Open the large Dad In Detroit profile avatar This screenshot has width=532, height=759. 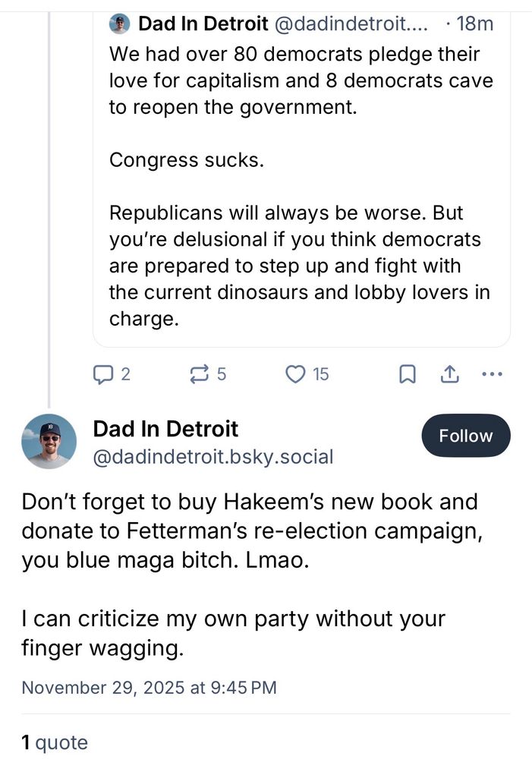pos(49,441)
